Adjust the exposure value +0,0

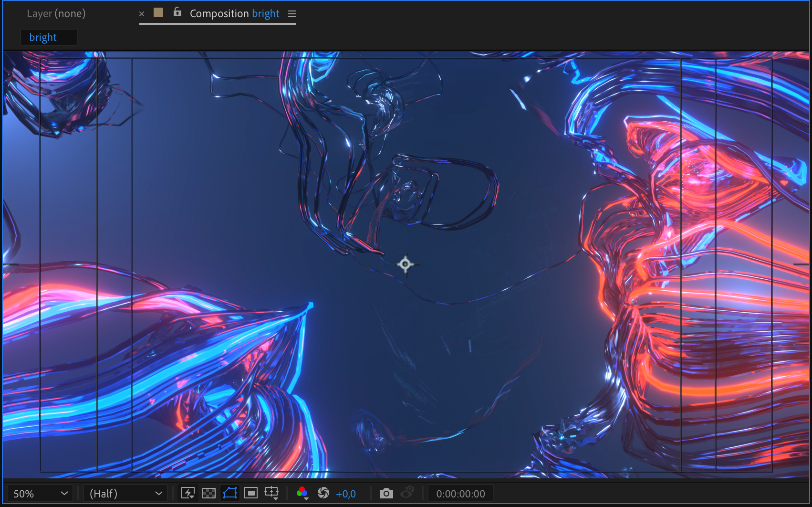click(346, 494)
